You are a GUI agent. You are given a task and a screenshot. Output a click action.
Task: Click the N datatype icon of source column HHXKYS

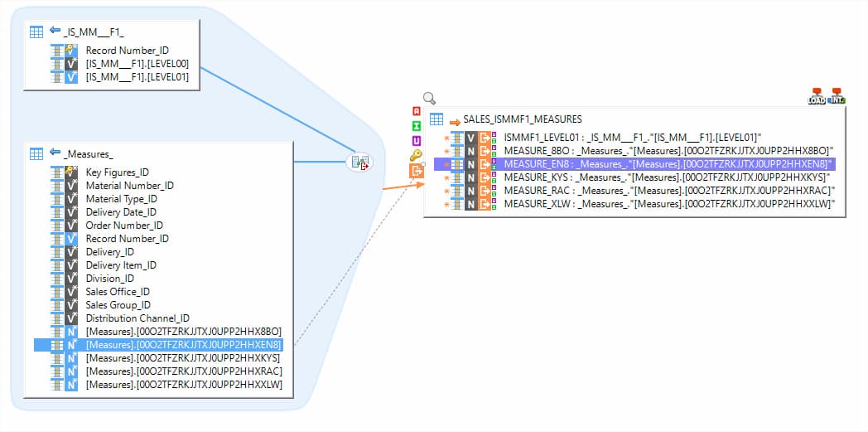pos(71,358)
